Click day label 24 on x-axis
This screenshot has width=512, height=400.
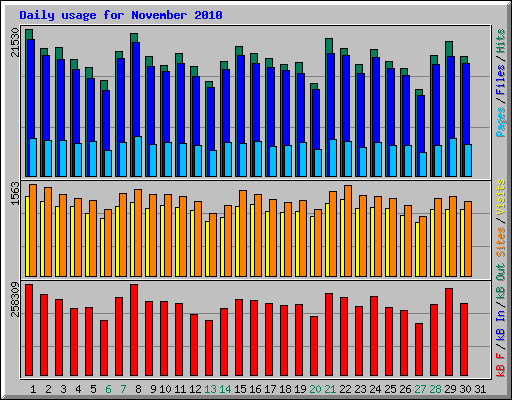(x=375, y=389)
